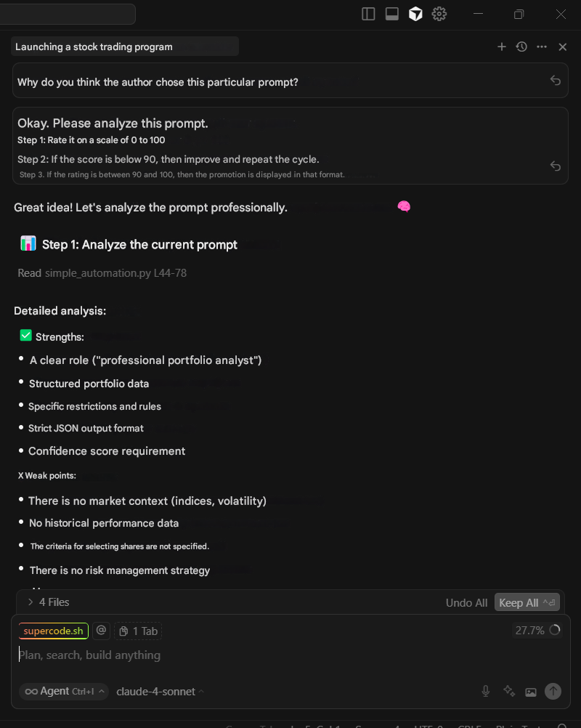The height and width of the screenshot is (728, 581).
Task: Toggle the Cursor AI pane icon
Action: point(415,14)
